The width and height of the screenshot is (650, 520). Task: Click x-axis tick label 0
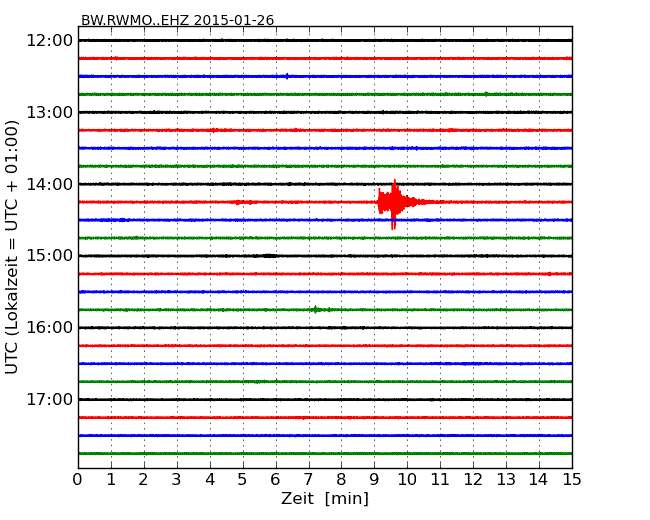[x=78, y=479]
